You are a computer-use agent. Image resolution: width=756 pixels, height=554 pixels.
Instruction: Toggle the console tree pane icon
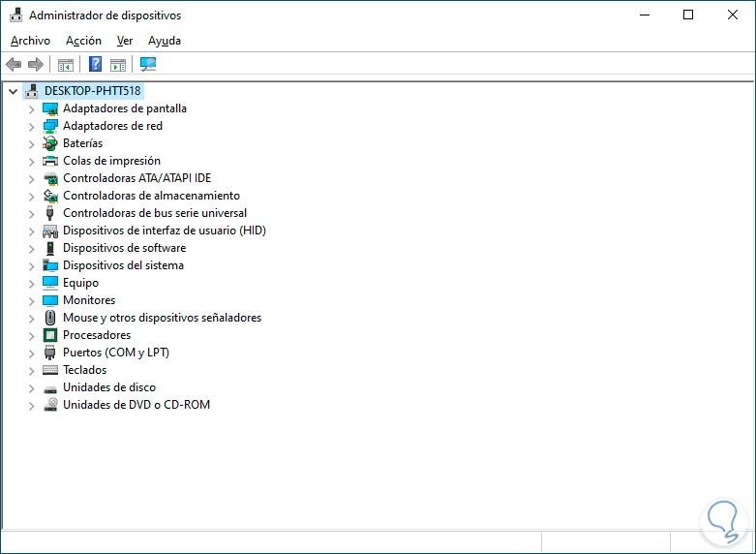click(x=66, y=64)
